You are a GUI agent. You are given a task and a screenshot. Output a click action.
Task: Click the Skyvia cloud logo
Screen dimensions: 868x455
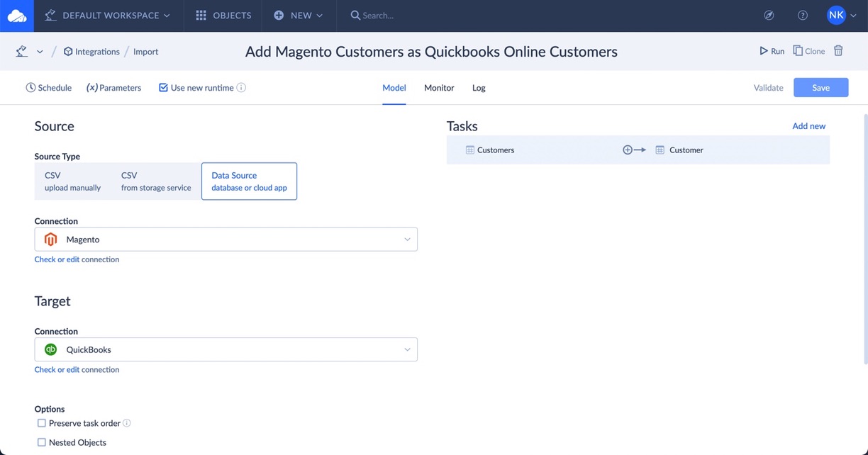tap(17, 16)
